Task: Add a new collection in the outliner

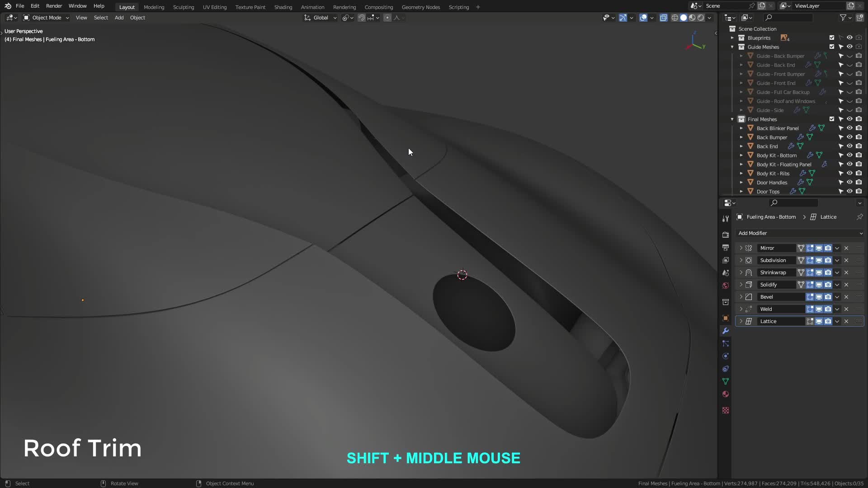Action: point(859,18)
